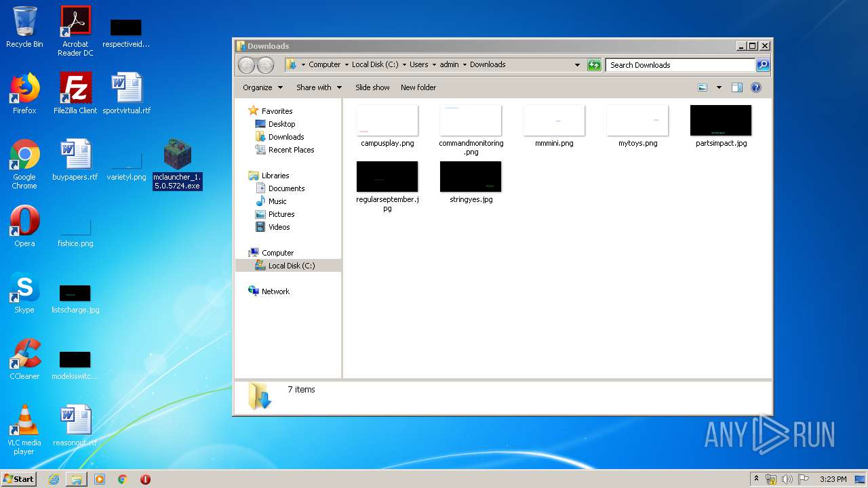
Task: Select modelsswitc desktop file
Action: click(75, 365)
